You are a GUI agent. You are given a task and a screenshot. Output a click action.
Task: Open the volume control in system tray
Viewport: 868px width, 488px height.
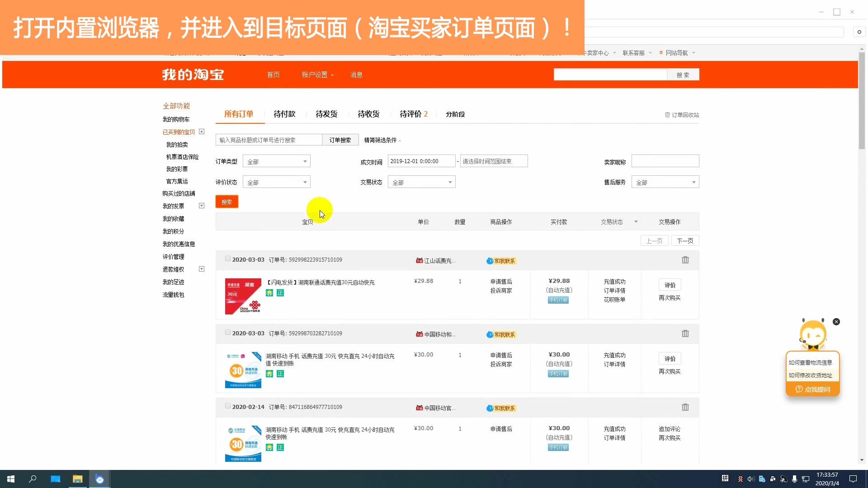tap(751, 479)
